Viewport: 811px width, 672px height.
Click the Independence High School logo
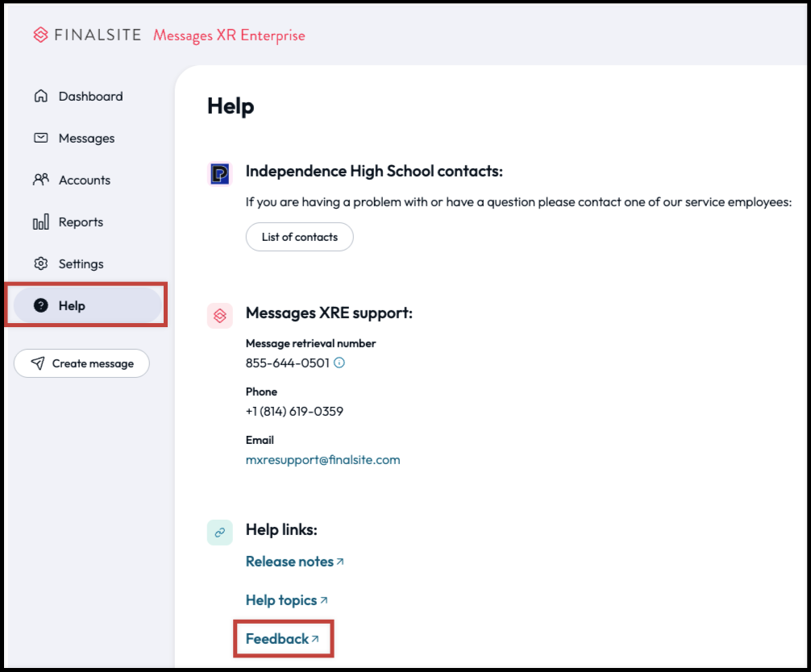[x=220, y=174]
